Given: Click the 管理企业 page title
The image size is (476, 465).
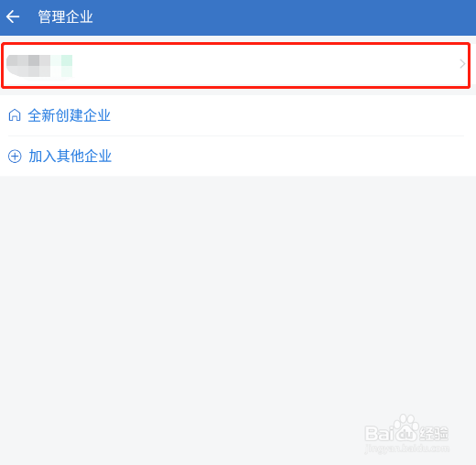Looking at the screenshot, I should pyautogui.click(x=65, y=16).
